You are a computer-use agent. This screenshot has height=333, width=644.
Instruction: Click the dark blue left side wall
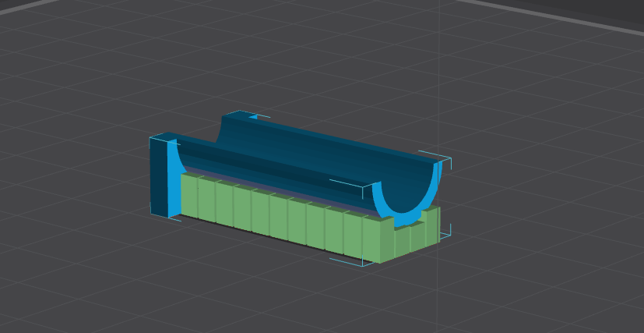click(159, 175)
